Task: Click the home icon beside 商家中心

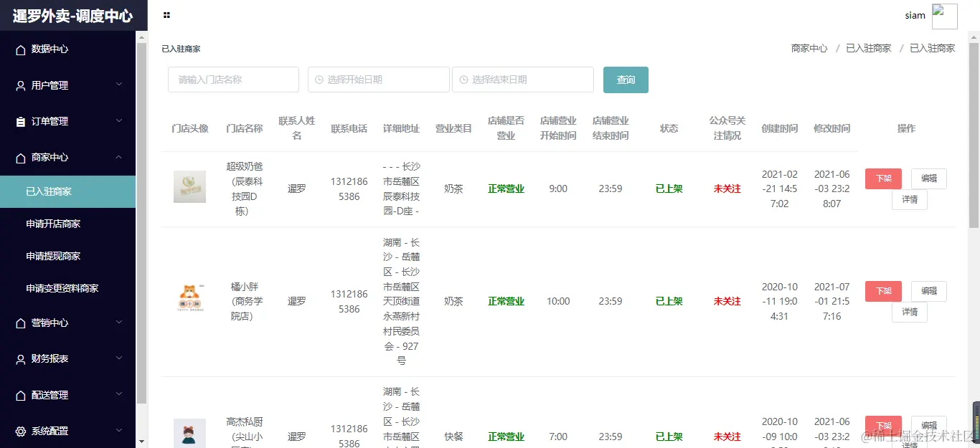Action: tap(21, 158)
